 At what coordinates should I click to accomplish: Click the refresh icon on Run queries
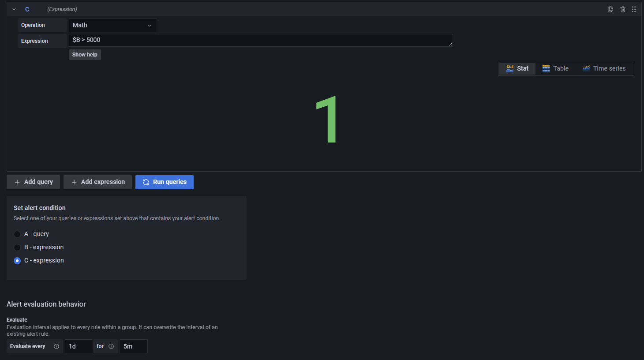[146, 182]
